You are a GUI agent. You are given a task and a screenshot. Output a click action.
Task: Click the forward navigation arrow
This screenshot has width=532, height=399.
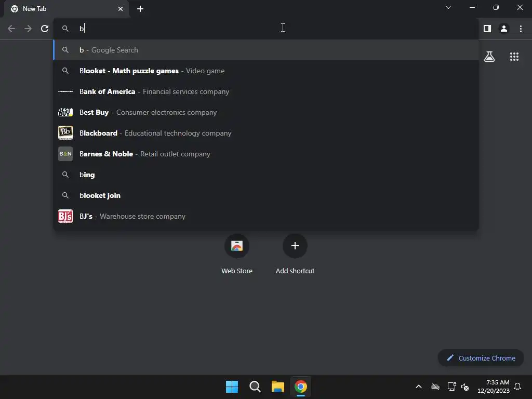pos(28,29)
